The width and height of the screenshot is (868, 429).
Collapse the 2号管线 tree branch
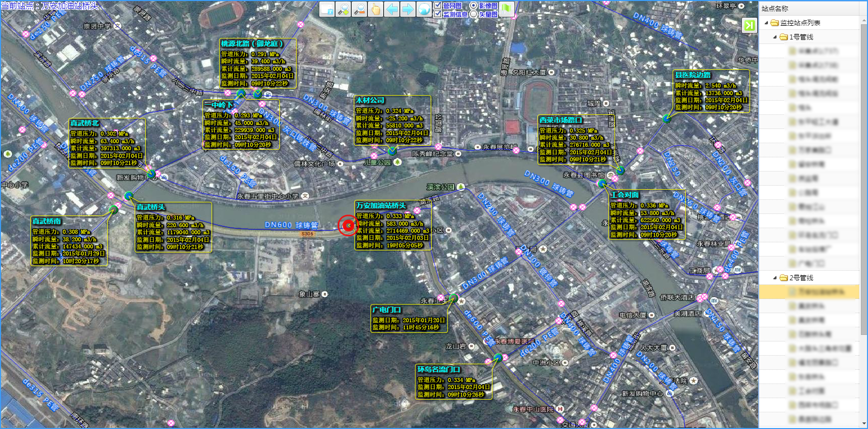(775, 278)
